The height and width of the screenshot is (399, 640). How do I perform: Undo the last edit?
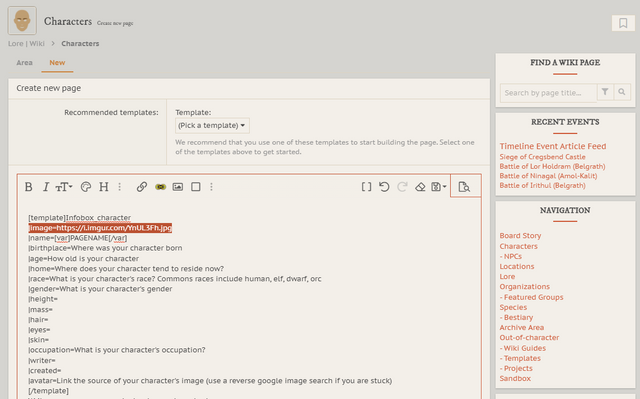coord(384,187)
